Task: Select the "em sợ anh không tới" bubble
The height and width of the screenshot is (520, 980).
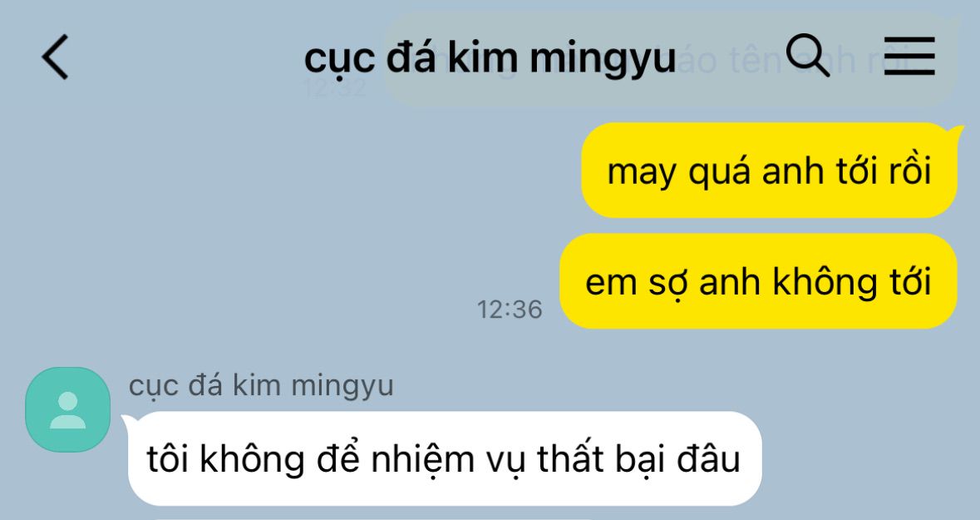Action: [758, 281]
